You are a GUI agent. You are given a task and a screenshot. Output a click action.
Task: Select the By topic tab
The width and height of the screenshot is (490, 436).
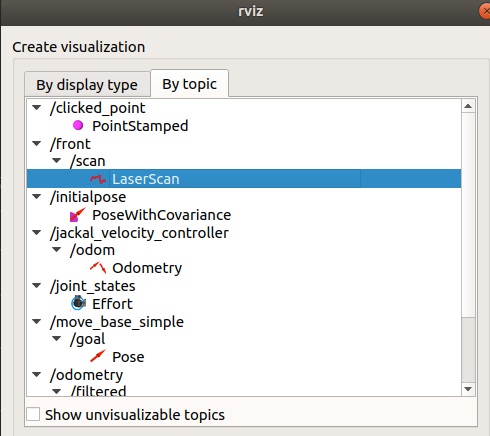pyautogui.click(x=189, y=84)
